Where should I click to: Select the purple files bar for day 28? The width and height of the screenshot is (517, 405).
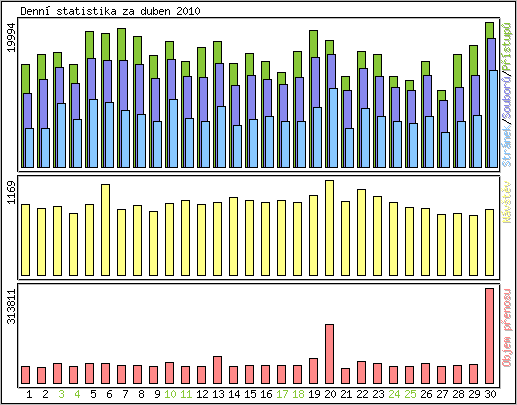click(x=459, y=104)
